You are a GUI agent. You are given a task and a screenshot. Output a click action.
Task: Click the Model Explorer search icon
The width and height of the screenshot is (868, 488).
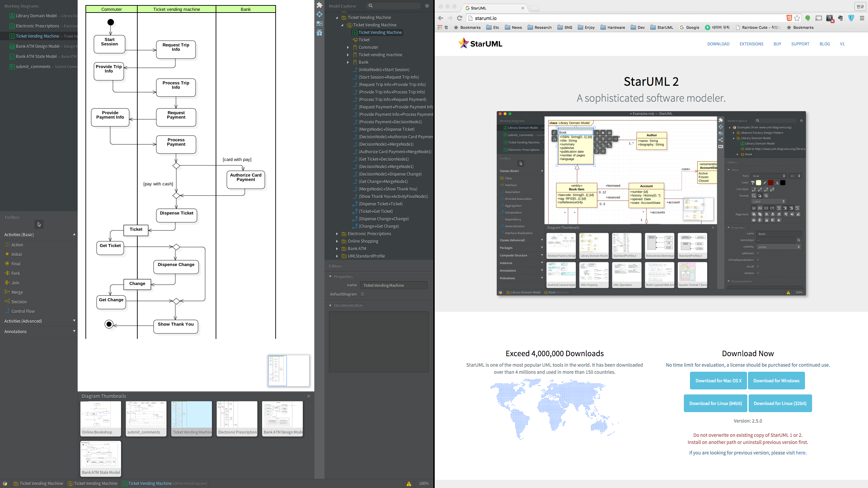[x=370, y=6]
